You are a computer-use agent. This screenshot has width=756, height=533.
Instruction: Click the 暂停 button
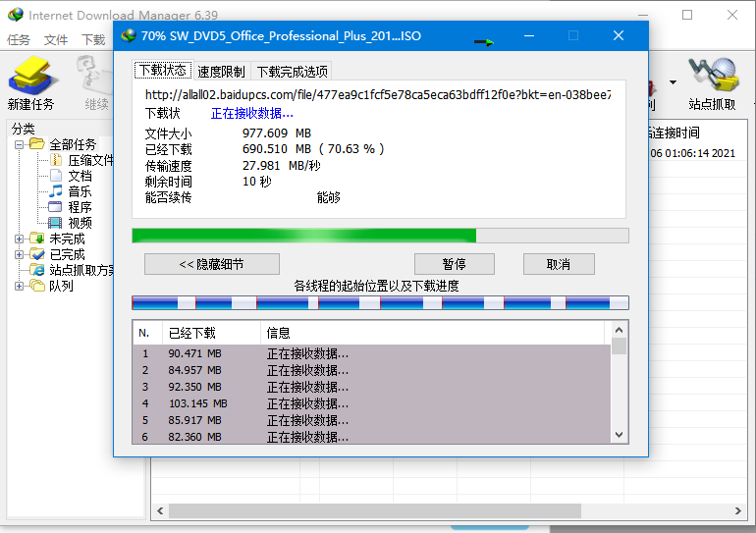point(455,264)
